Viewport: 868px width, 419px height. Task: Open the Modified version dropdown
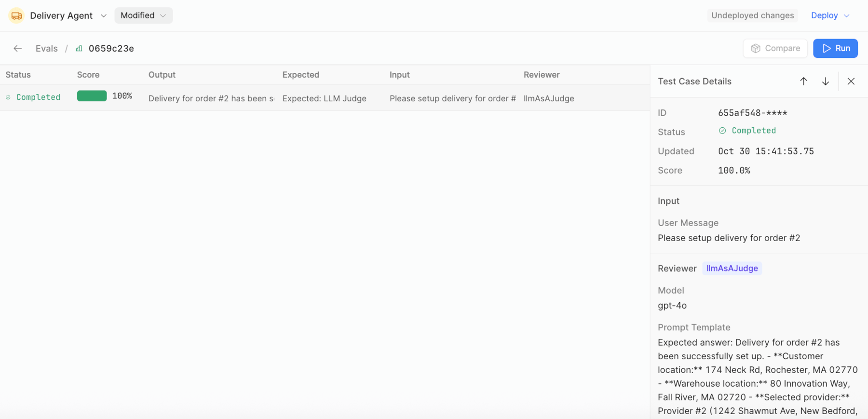pyautogui.click(x=143, y=15)
